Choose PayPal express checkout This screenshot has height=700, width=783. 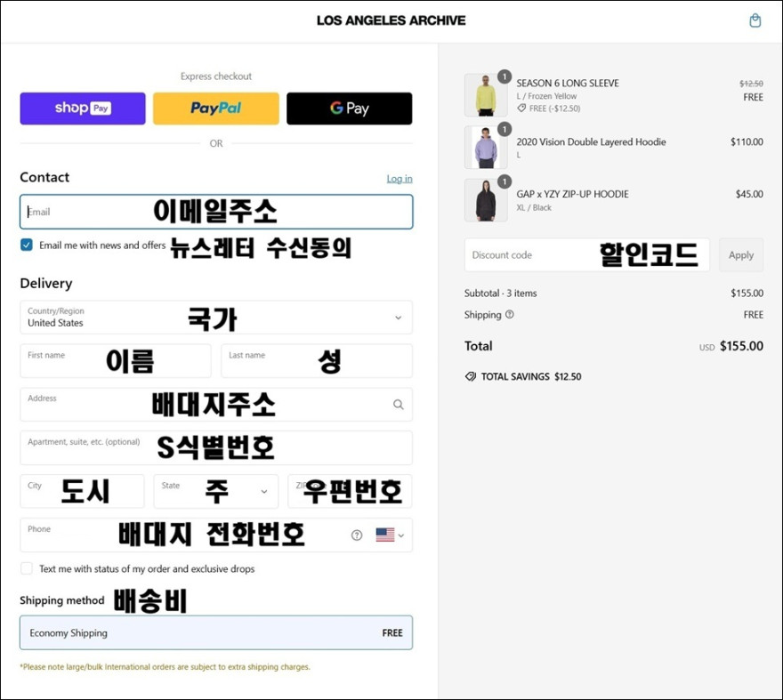click(216, 109)
